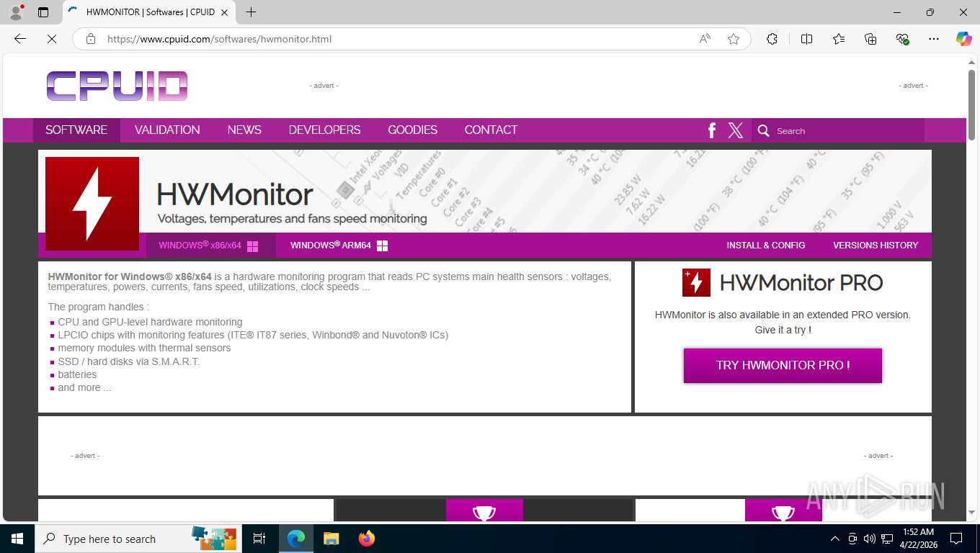Viewport: 980px width, 553px height.
Task: Stop loading the page
Action: coord(51,39)
